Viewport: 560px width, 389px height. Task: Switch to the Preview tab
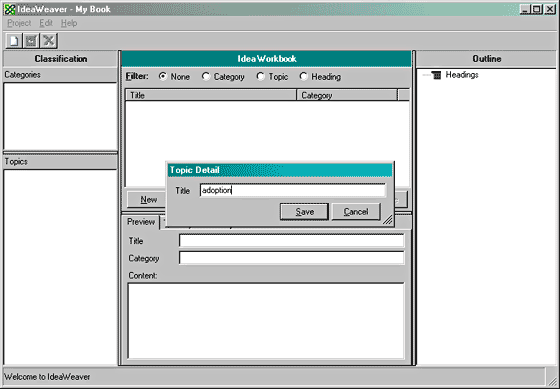141,222
